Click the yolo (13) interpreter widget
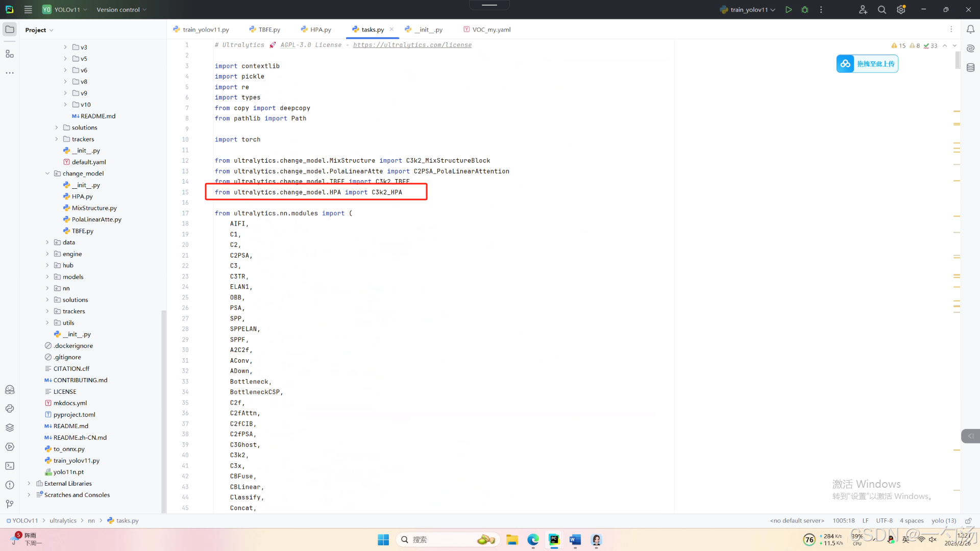This screenshot has height=551, width=980. [943, 520]
